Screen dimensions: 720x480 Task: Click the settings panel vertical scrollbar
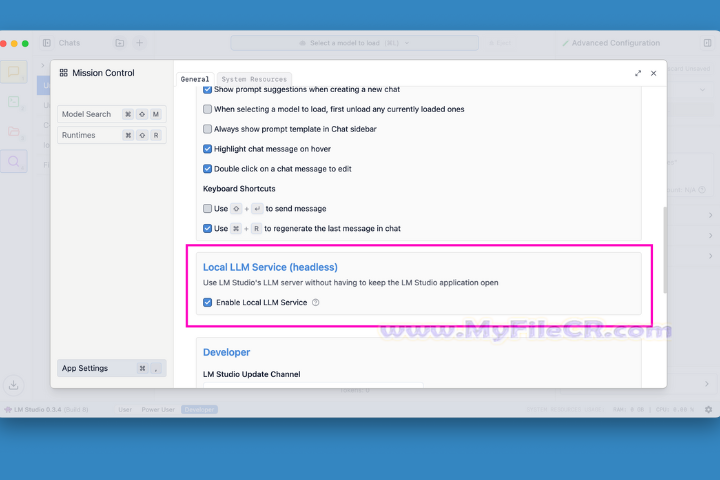664,250
